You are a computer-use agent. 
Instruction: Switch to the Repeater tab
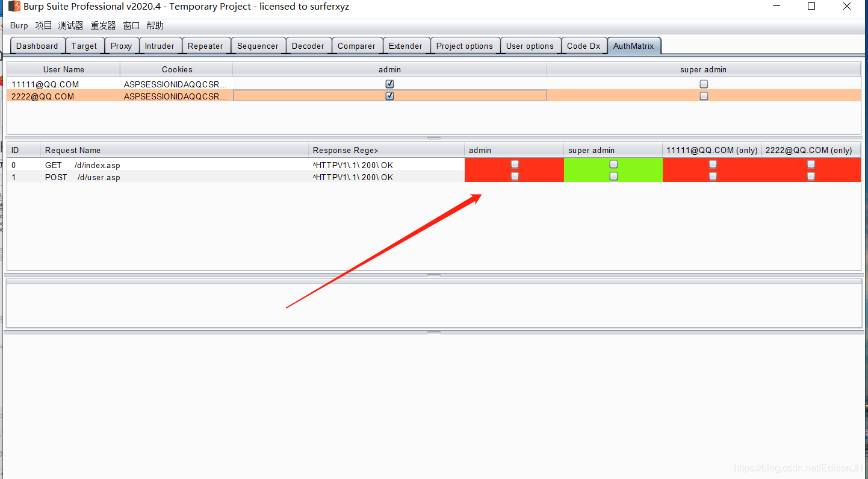(205, 45)
